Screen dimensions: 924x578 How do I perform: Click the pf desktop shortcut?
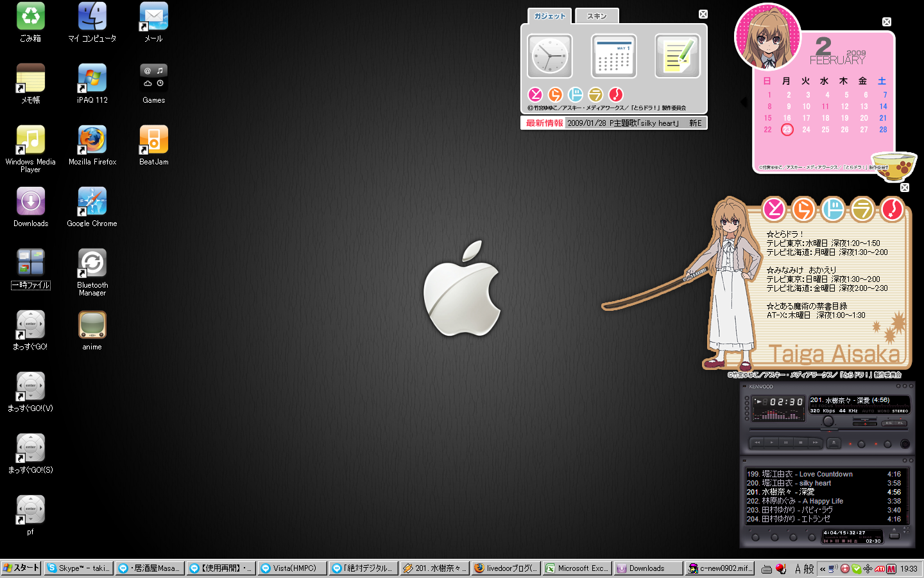31,516
